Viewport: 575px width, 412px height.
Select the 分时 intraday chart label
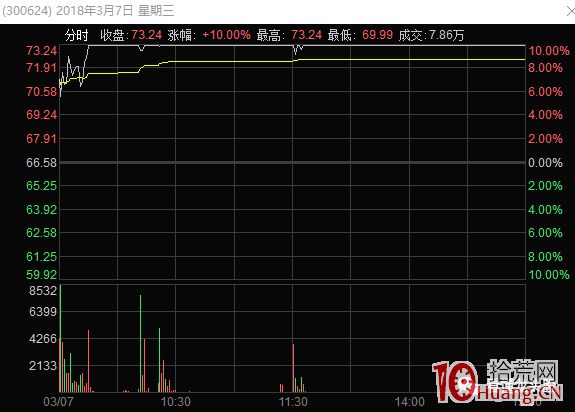tap(77, 36)
